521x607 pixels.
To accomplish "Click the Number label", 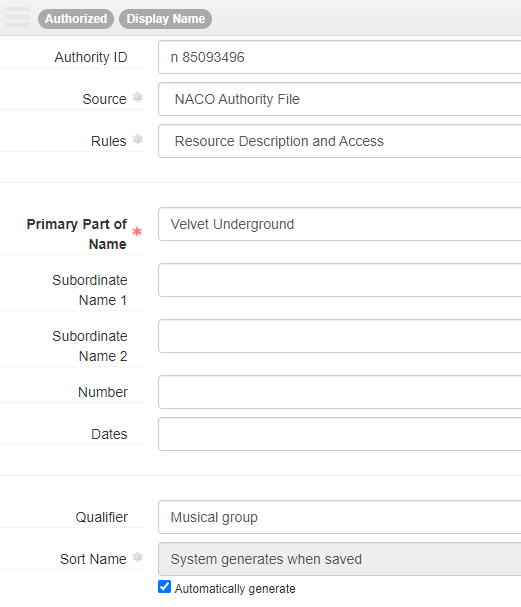I will [103, 392].
